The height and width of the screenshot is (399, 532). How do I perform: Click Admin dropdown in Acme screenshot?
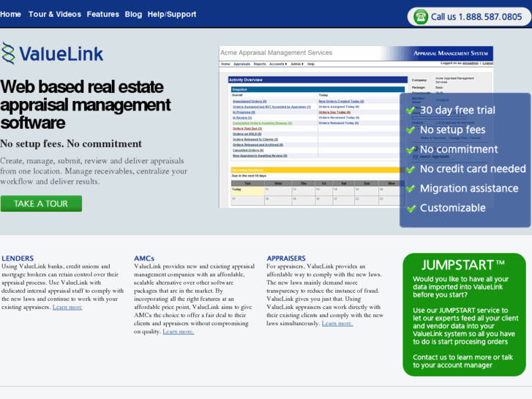point(297,64)
